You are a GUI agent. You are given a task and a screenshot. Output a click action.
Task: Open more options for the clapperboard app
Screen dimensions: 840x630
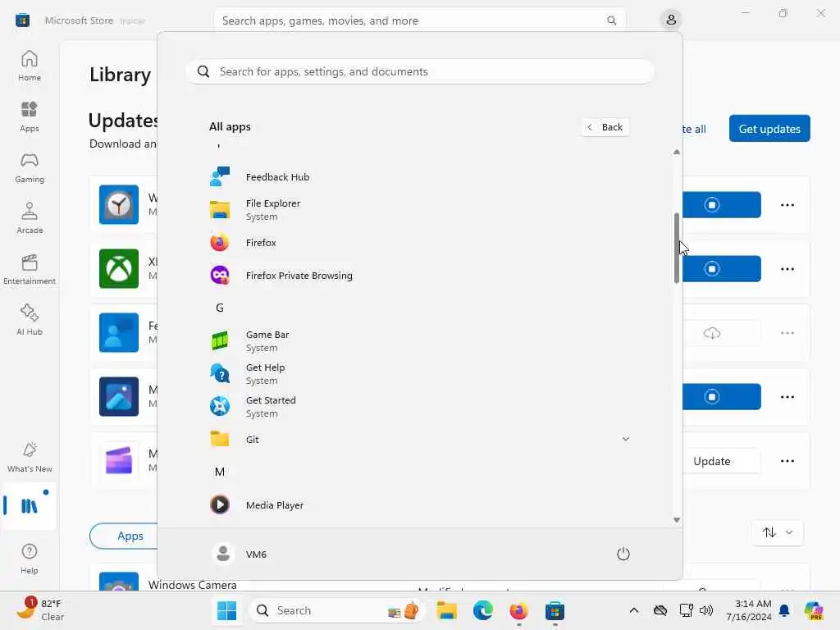click(x=787, y=461)
